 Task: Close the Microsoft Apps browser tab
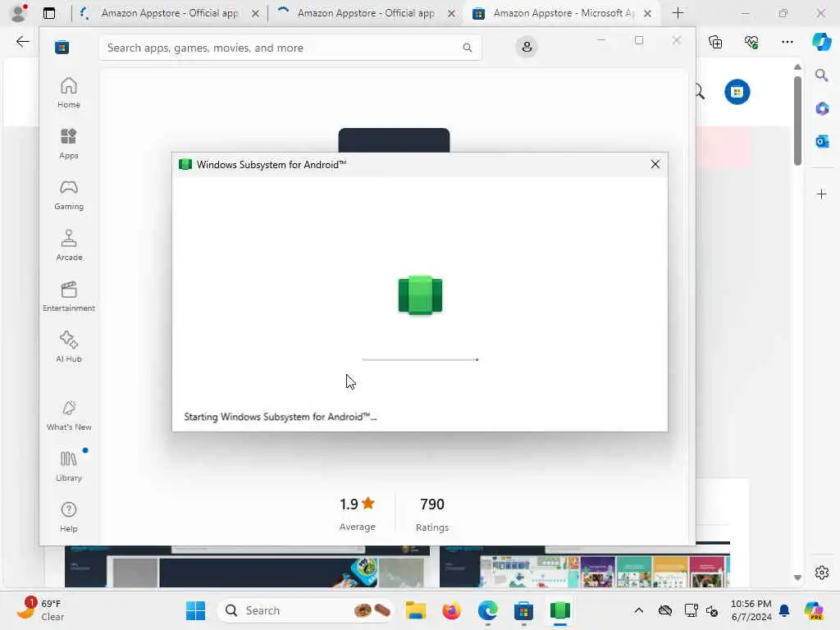pyautogui.click(x=647, y=13)
